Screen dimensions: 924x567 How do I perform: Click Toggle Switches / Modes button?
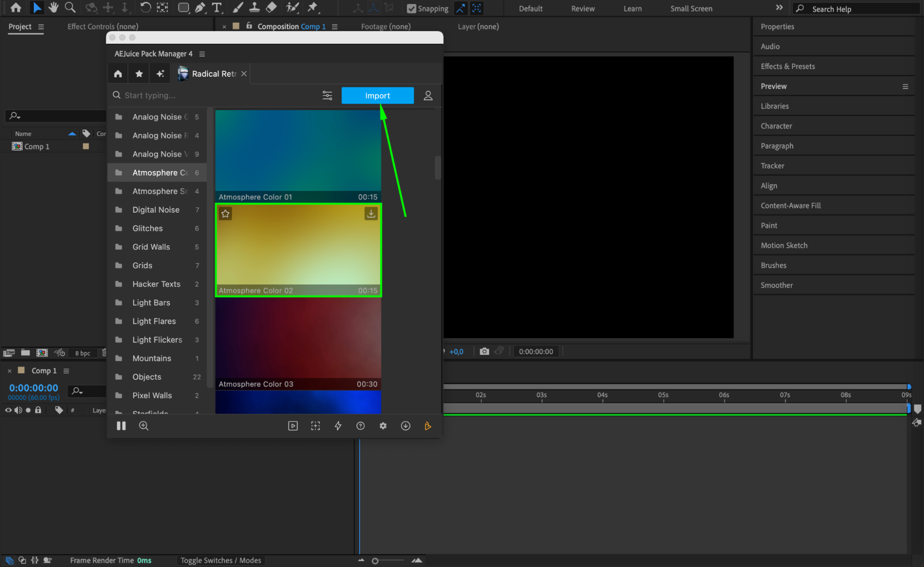(x=220, y=560)
